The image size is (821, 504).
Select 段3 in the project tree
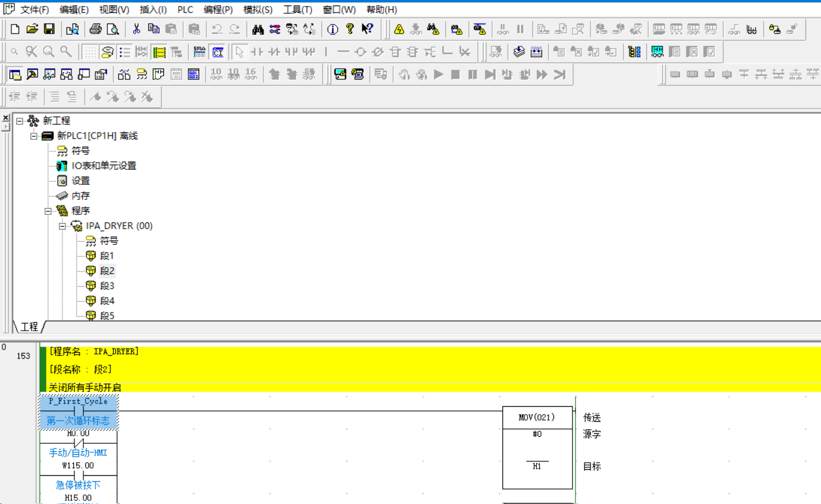107,286
